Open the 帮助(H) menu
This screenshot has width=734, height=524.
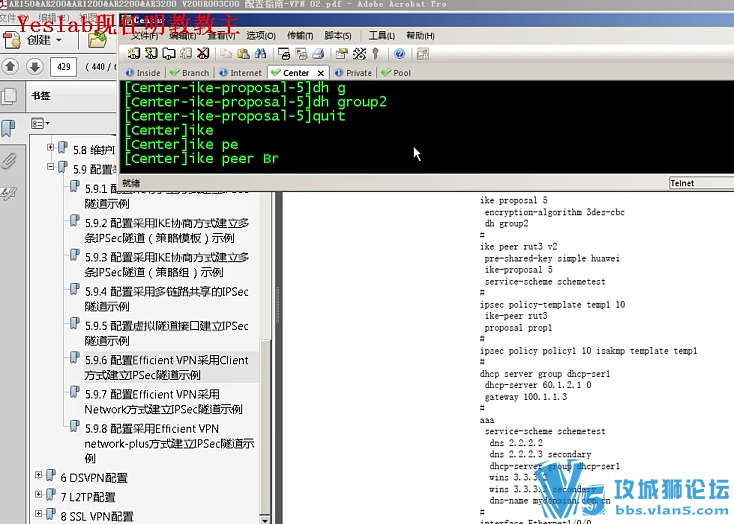(420, 36)
